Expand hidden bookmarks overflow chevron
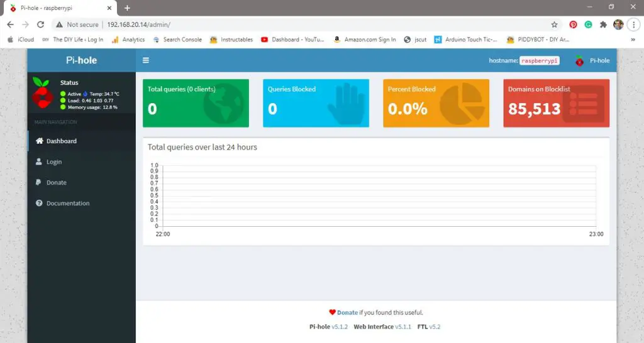644x343 pixels. tap(633, 40)
